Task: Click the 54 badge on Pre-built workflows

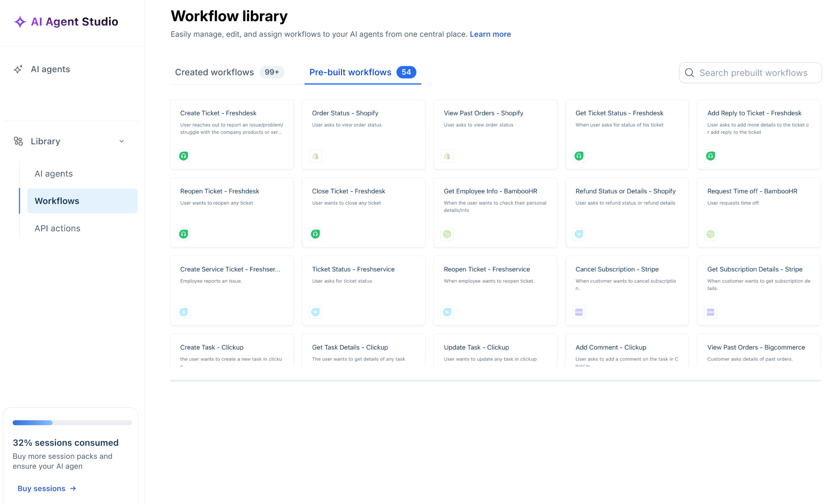Action: click(406, 72)
